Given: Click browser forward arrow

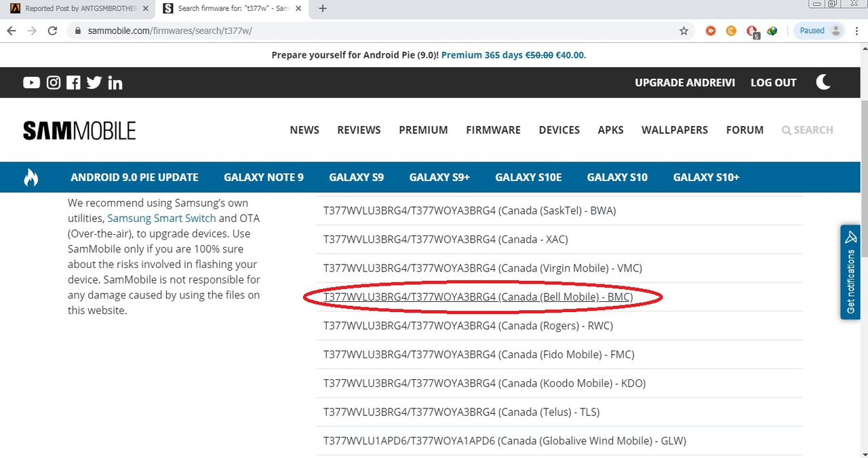Looking at the screenshot, I should 31,31.
